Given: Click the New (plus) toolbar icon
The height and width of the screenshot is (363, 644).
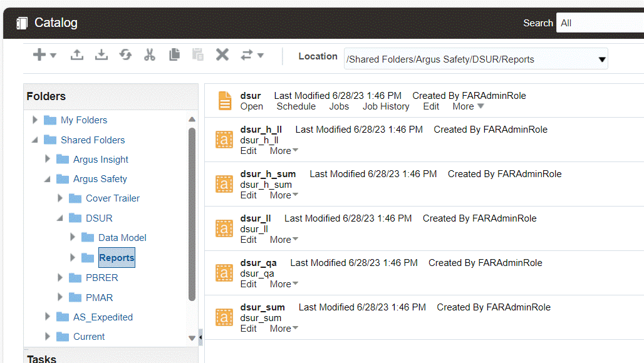Looking at the screenshot, I should point(39,54).
